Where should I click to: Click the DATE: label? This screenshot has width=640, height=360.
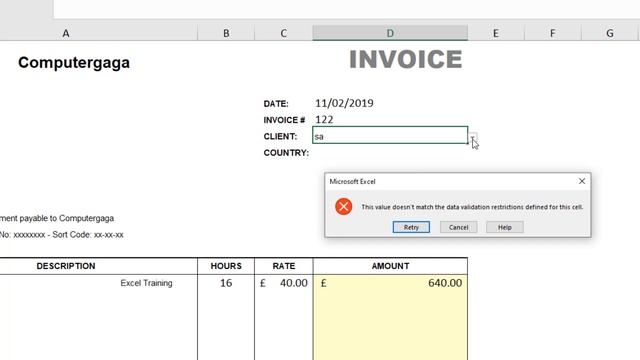276,104
